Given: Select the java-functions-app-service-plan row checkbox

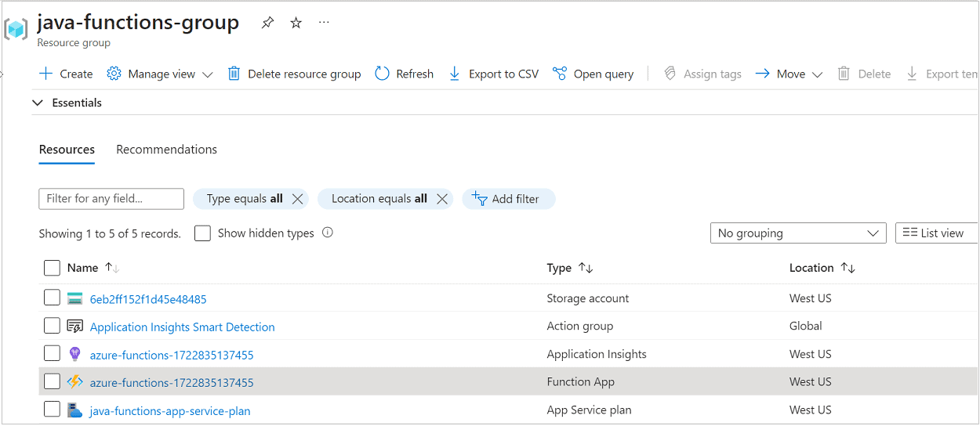Looking at the screenshot, I should (x=52, y=410).
